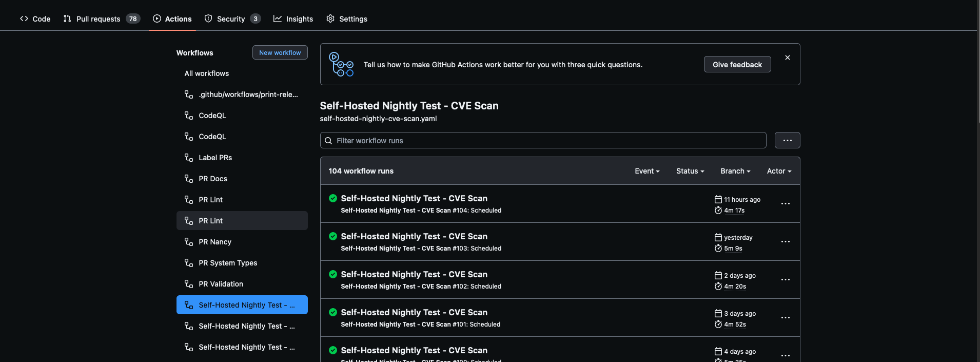
Task: Open the three-dot menu for run #104
Action: (785, 204)
